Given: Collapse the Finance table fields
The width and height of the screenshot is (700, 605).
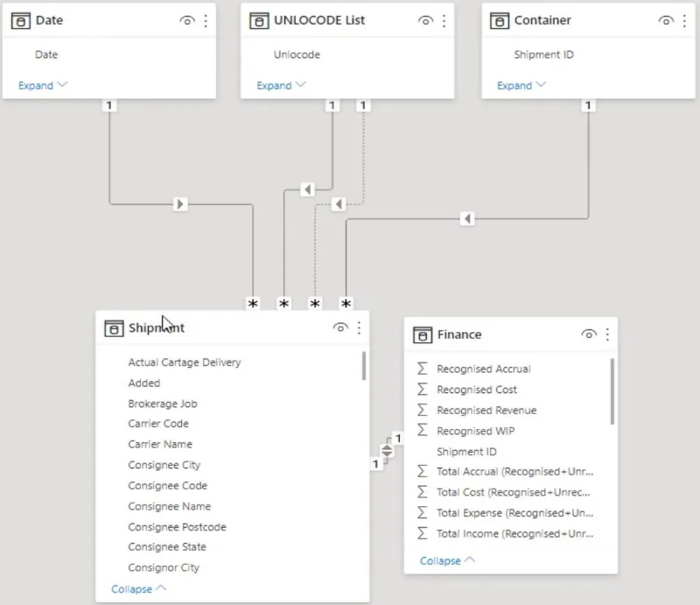Looking at the screenshot, I should pos(448,560).
